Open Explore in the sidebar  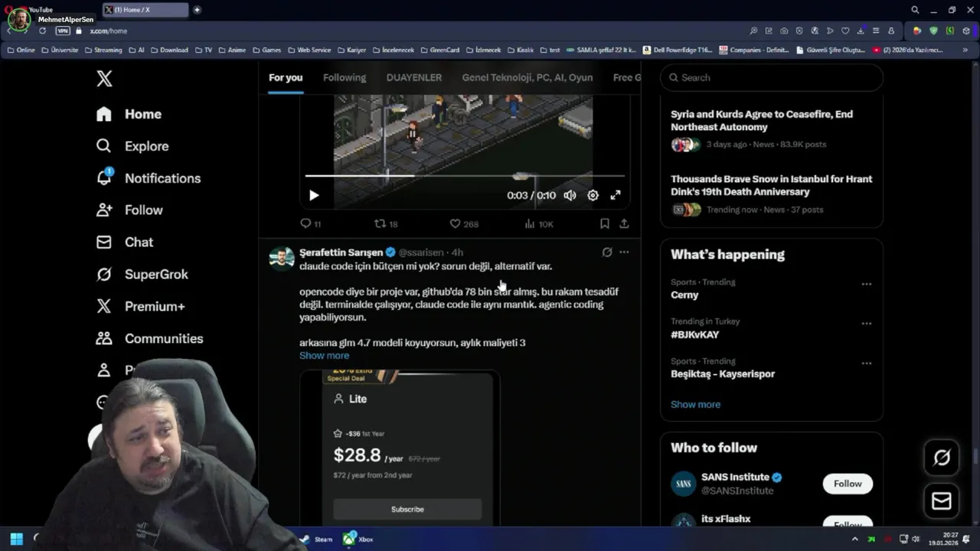coord(132,146)
